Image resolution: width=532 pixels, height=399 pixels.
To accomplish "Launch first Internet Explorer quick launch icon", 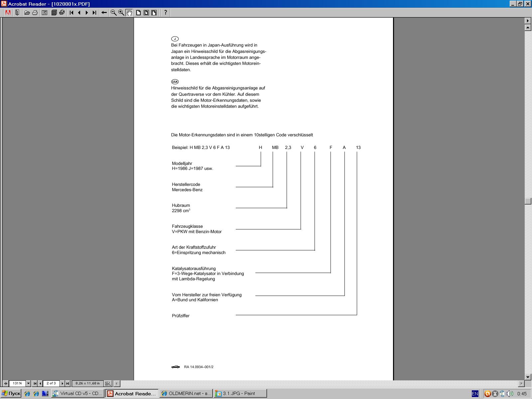I will coord(27,394).
